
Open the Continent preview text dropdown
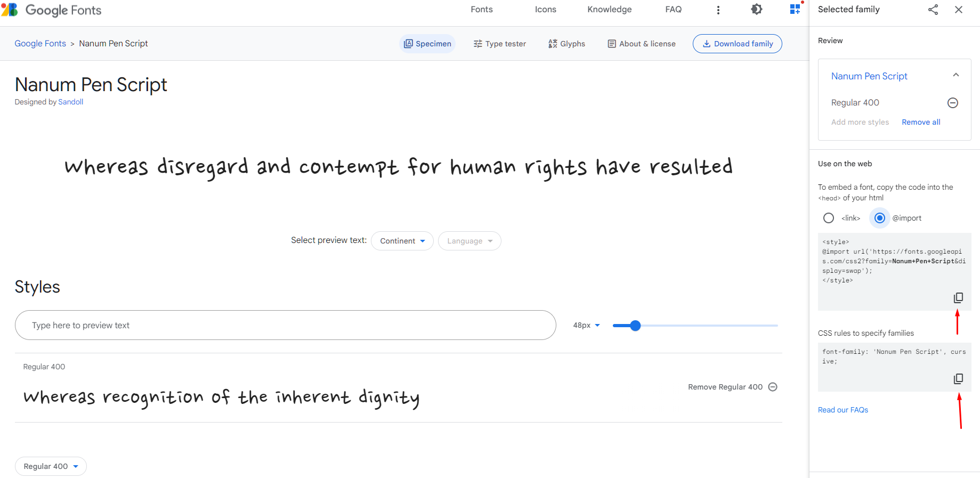[402, 241]
